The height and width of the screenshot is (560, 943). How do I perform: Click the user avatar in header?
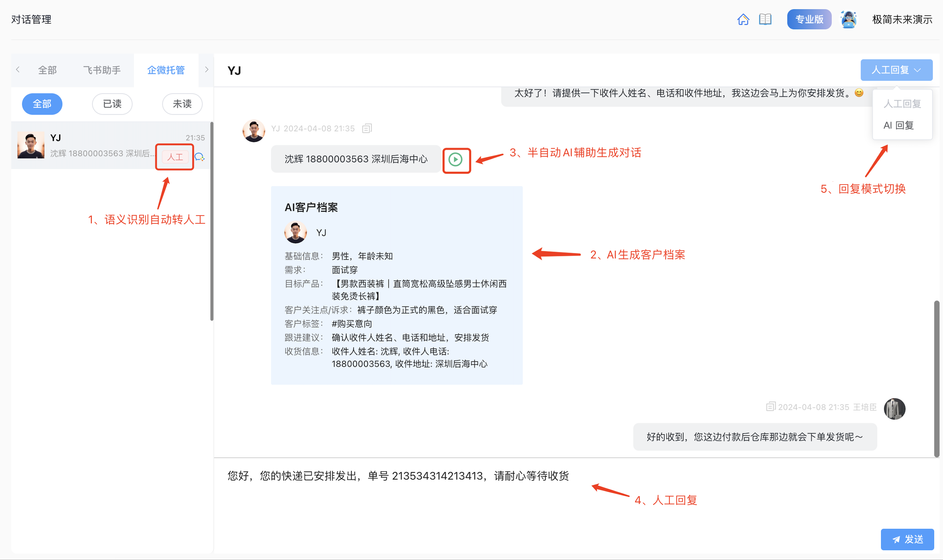(848, 19)
